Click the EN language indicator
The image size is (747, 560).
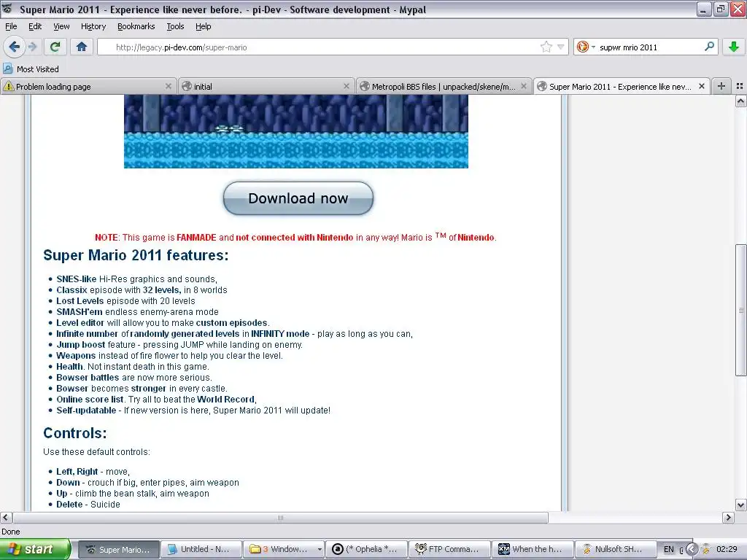point(669,549)
